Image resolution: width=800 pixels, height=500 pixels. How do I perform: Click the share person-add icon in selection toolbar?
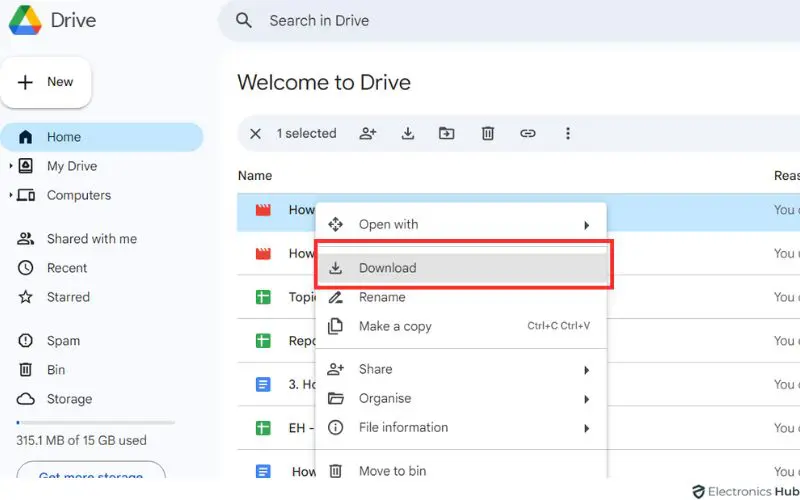point(368,133)
